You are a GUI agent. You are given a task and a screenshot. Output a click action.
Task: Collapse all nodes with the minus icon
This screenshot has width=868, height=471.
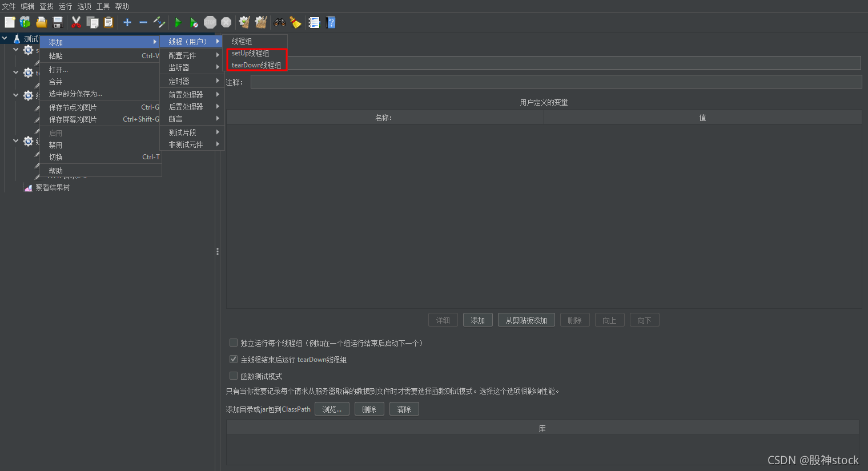[x=143, y=22]
